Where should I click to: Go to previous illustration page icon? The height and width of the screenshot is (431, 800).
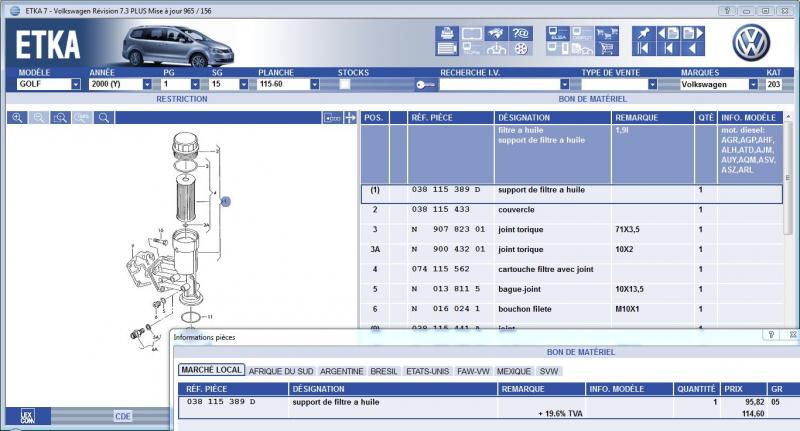(x=668, y=34)
